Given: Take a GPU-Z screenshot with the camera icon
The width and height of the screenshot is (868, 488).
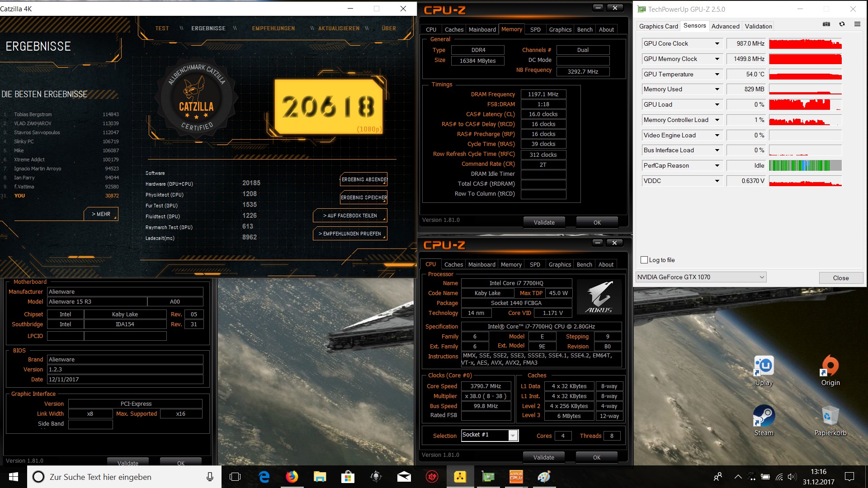Looking at the screenshot, I should pos(826,24).
